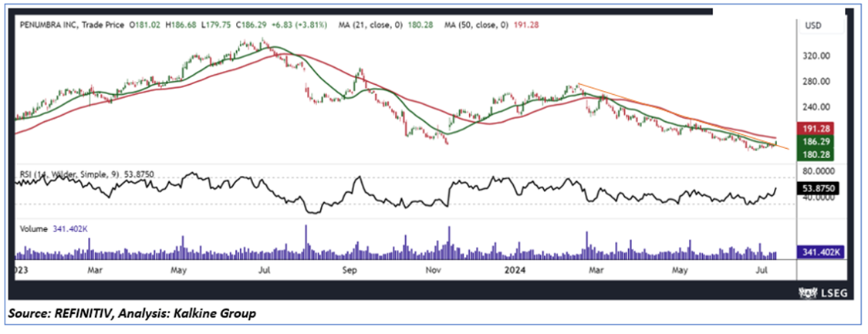Click the May 2023 date axis label
The image size is (868, 334).
[x=178, y=271]
